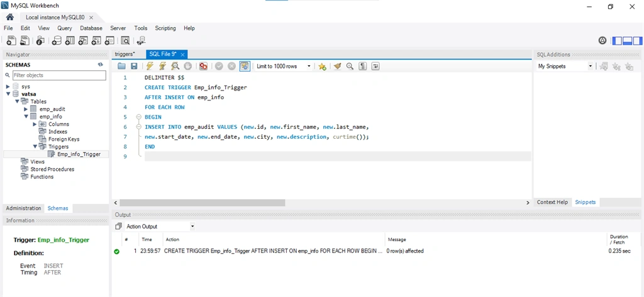Open a SQL script file folder icon
The image size is (644, 297).
[121, 66]
